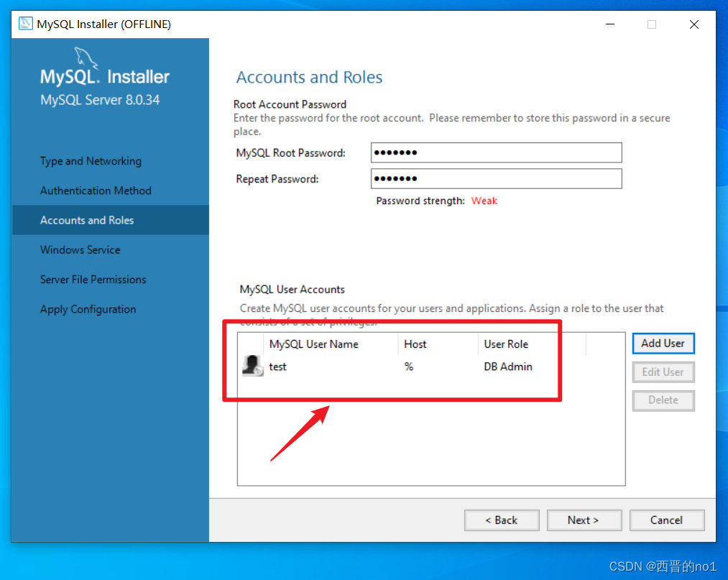This screenshot has width=728, height=580.
Task: Click the DB Admin role cell
Action: [x=508, y=367]
